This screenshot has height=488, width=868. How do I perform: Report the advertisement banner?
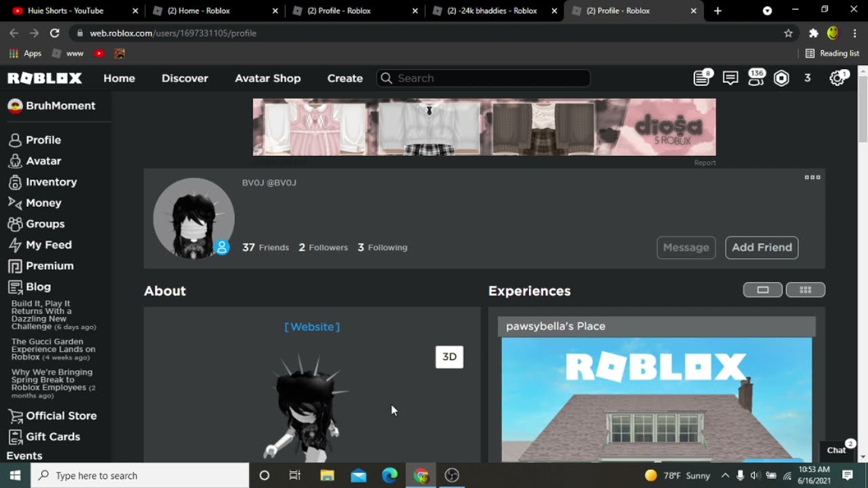click(x=705, y=163)
